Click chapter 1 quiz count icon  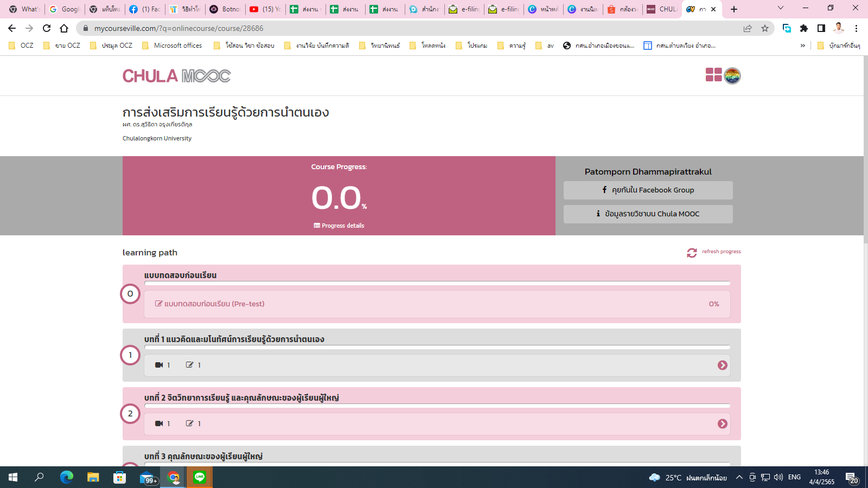click(x=189, y=365)
